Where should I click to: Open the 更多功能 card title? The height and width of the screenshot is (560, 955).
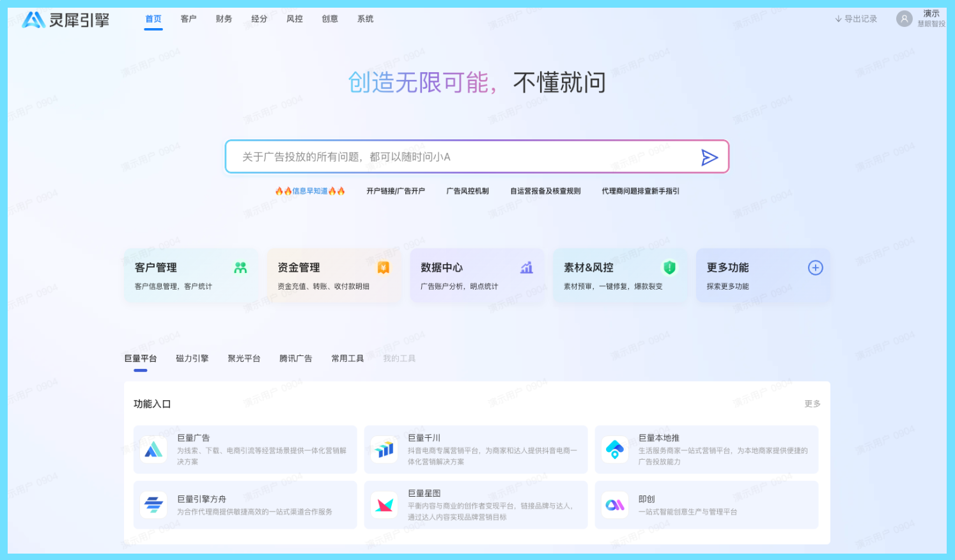click(728, 268)
